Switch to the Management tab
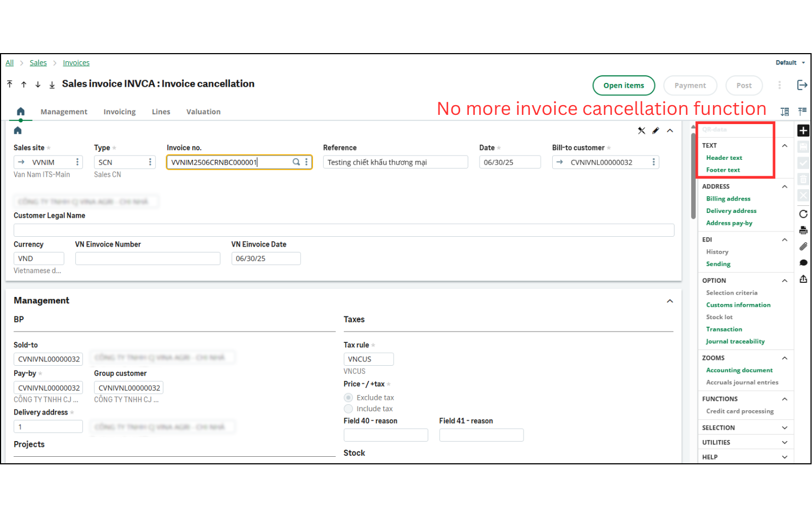 tap(64, 112)
